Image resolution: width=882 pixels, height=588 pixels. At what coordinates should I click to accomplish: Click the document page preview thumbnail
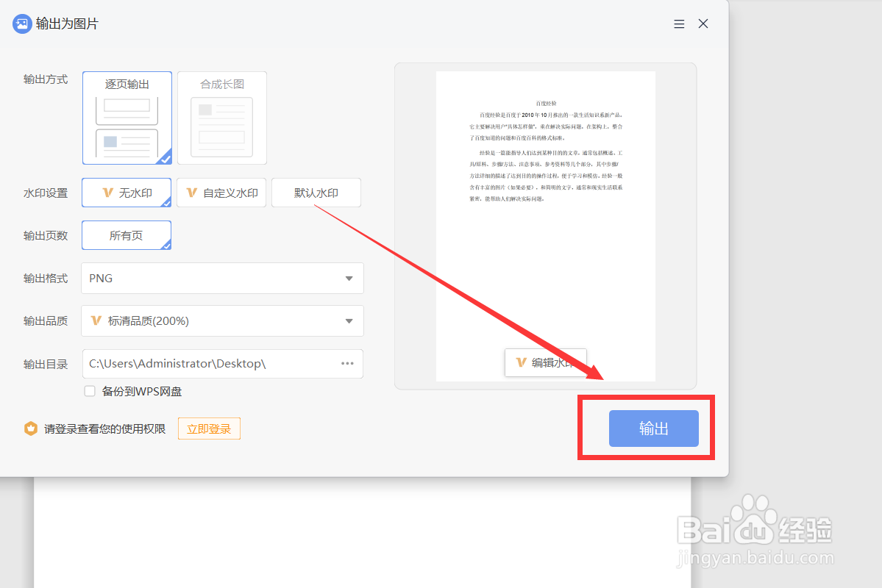(x=546, y=226)
